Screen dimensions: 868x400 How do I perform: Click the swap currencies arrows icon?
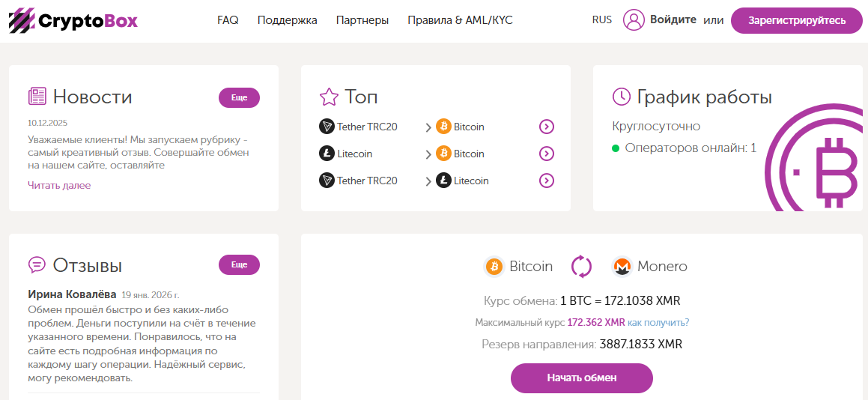(582, 267)
